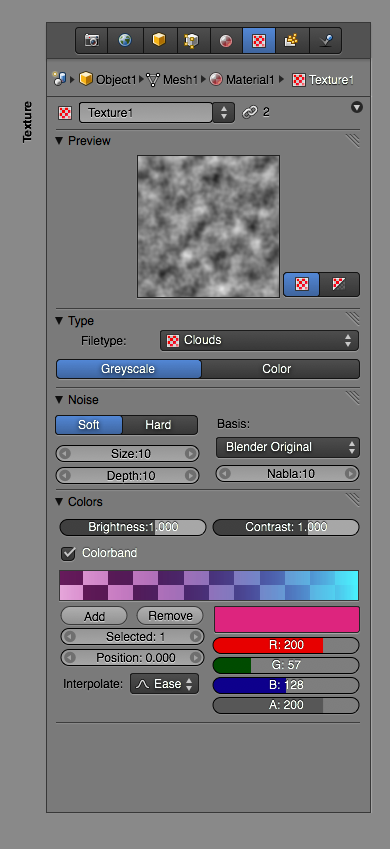
Task: Open the Texture1 datablock selector arrows
Action: [224, 113]
